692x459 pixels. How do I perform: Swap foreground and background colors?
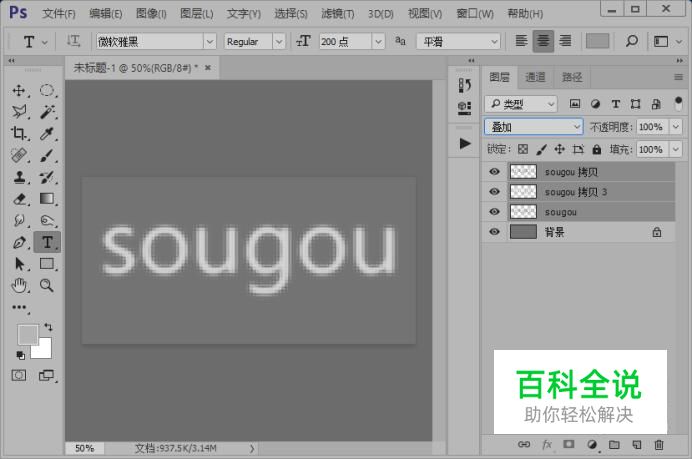tap(48, 327)
